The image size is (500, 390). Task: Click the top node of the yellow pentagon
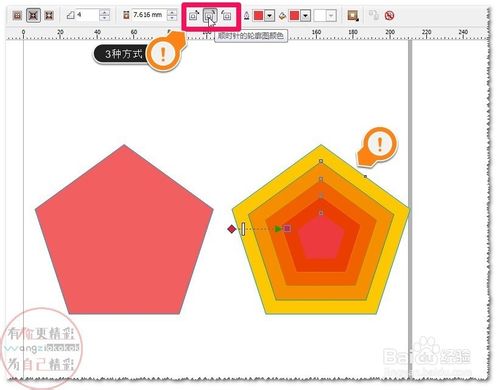tap(321, 161)
